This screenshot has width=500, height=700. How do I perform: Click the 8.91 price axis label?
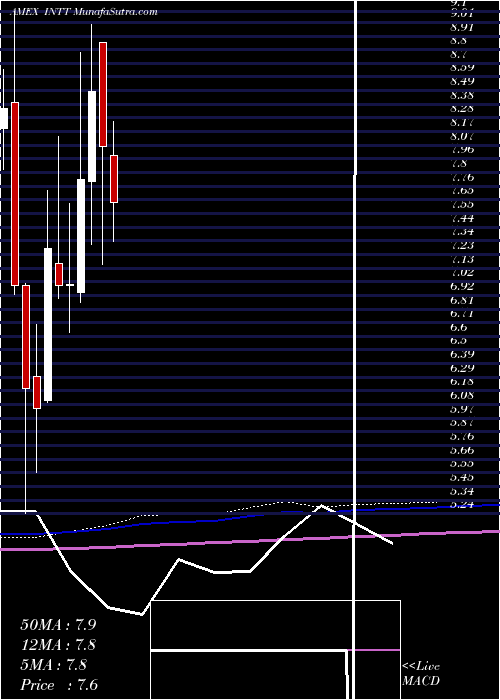462,27
